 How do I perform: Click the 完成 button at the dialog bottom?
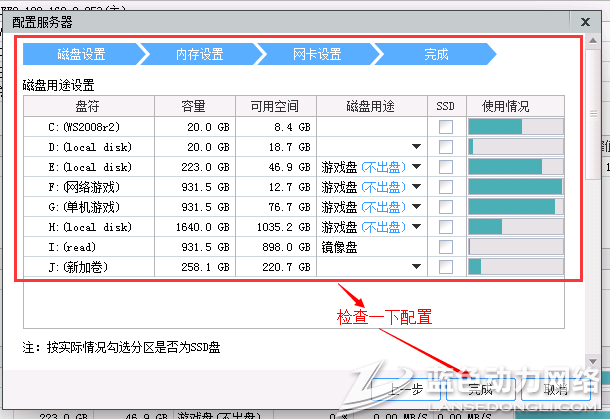click(x=480, y=389)
